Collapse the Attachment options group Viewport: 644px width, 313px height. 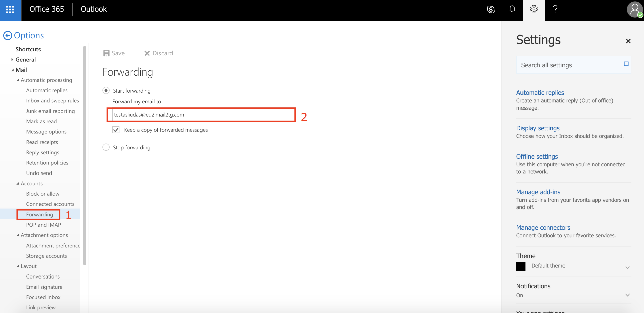(18, 235)
